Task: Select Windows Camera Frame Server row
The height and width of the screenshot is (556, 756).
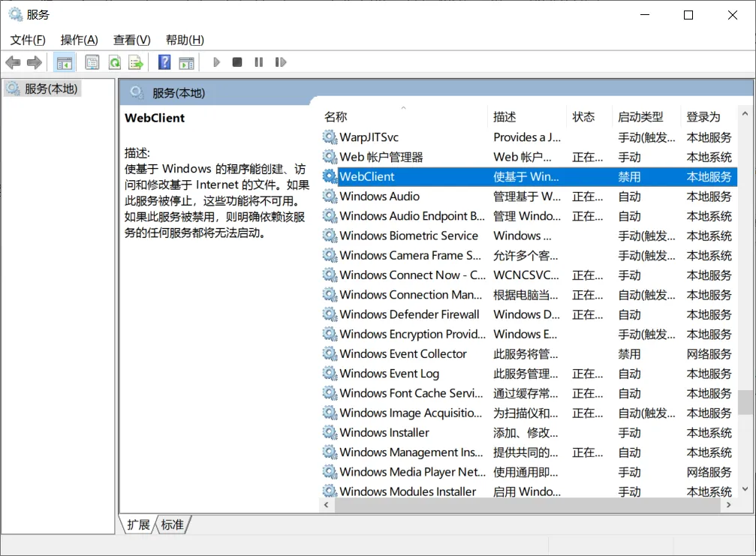Action: tap(529, 255)
